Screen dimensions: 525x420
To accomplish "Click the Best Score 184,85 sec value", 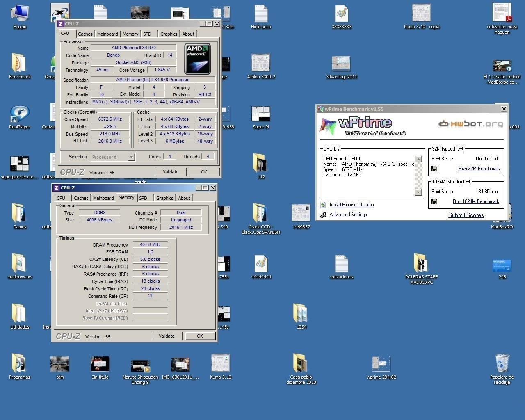I will coord(486,192).
